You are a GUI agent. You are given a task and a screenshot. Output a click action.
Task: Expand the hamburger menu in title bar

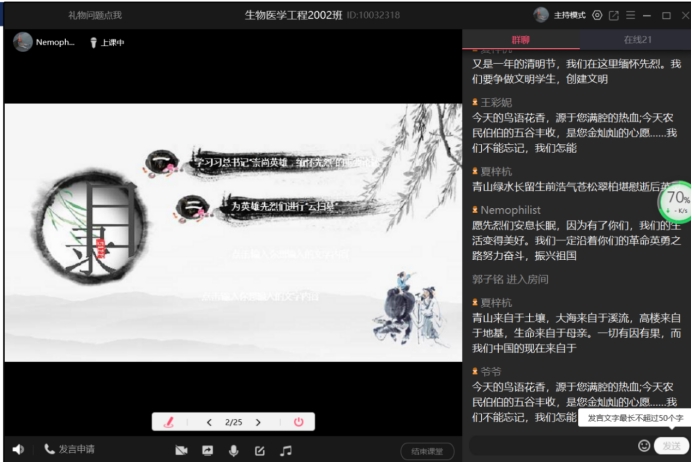coord(630,15)
